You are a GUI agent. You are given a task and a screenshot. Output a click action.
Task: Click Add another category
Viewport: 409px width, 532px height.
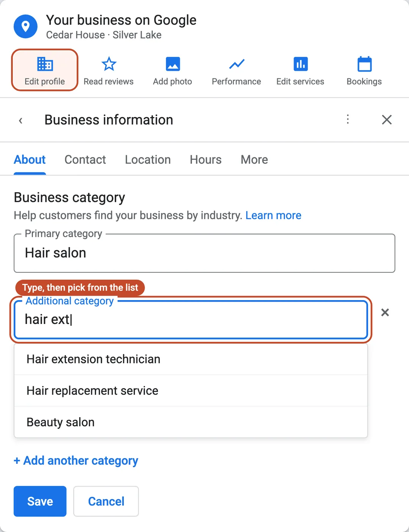tap(76, 461)
